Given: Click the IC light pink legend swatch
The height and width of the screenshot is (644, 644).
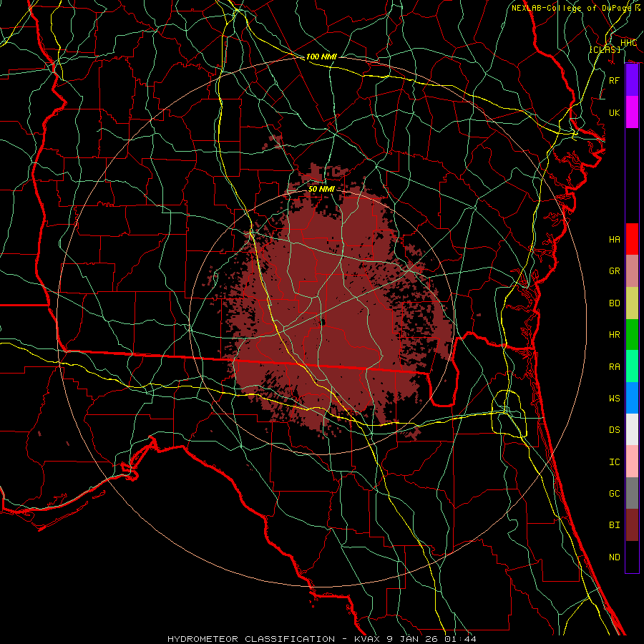Looking at the screenshot, I should (x=632, y=462).
